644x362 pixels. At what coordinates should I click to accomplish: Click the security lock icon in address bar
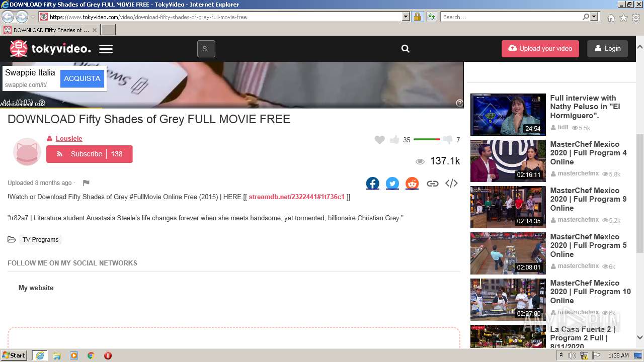point(417,17)
